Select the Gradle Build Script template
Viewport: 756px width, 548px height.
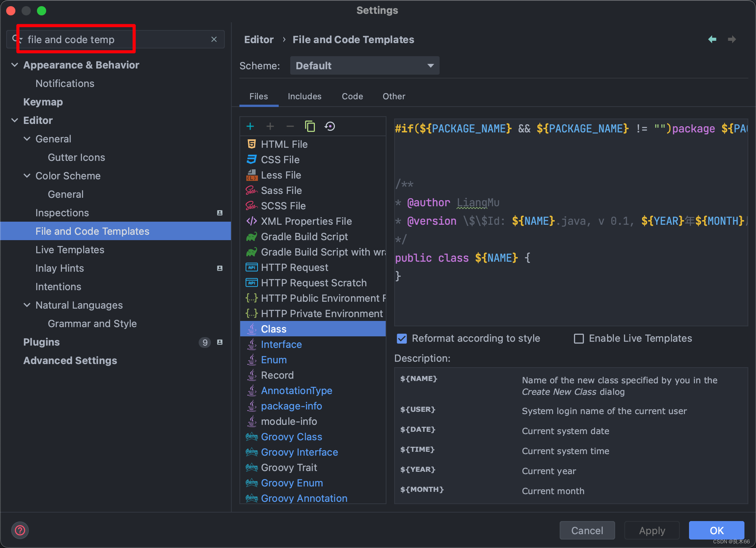pos(313,237)
